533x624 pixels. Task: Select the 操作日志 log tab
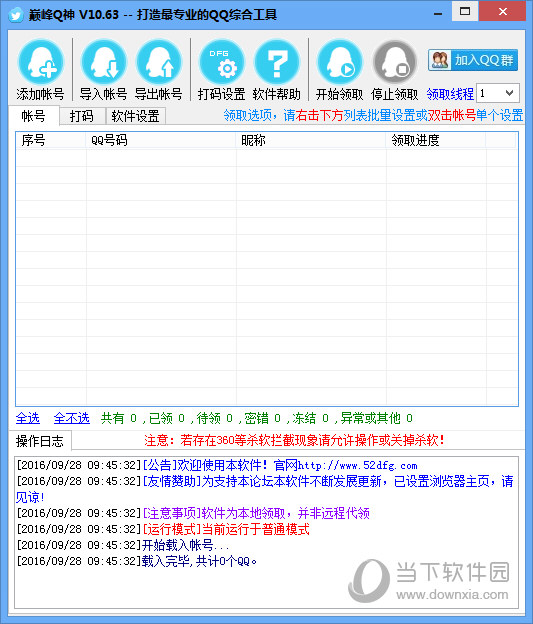click(x=40, y=441)
